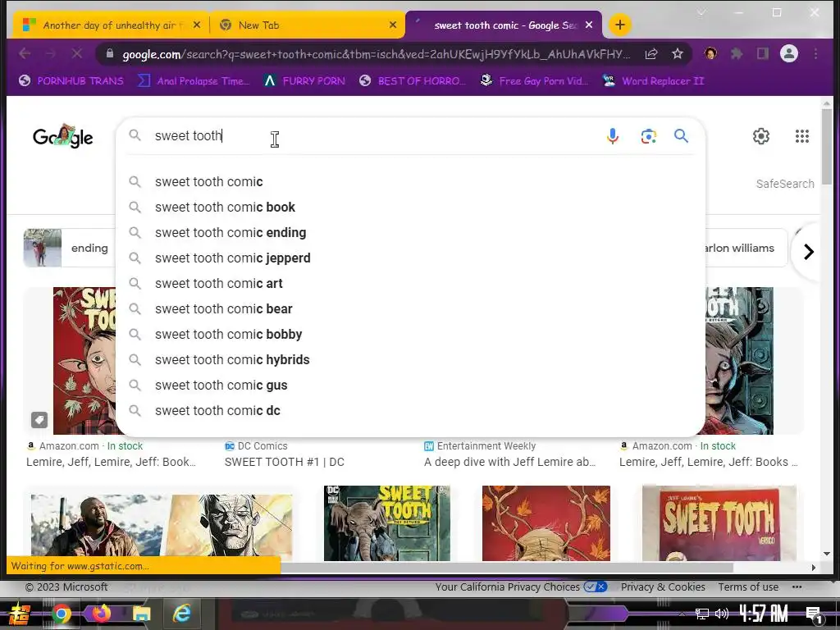Select suggestion sweet tooth comic gus
840x630 pixels.
click(x=410, y=386)
